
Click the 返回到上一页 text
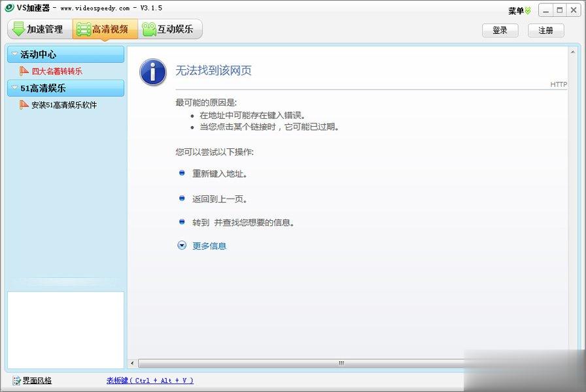[219, 199]
